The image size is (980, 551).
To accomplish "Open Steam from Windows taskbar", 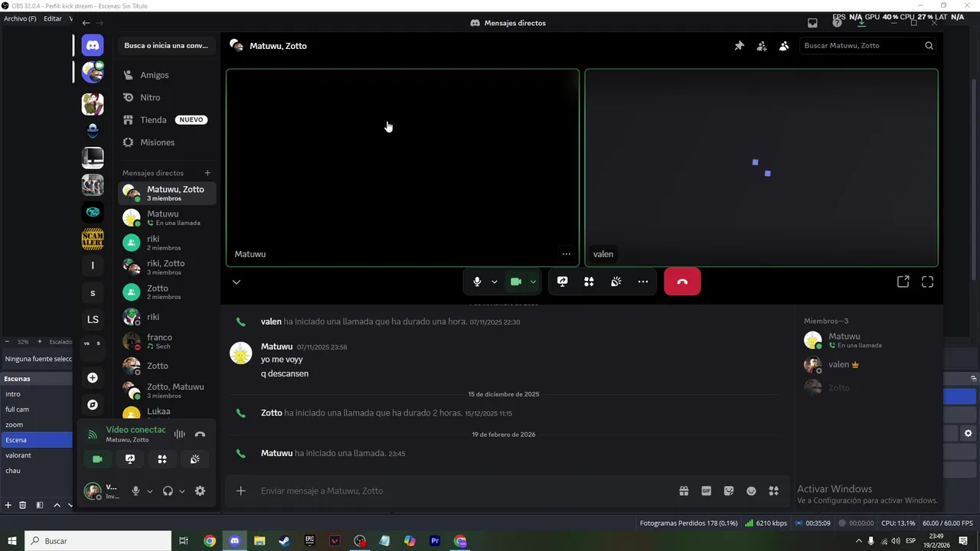I will (x=284, y=541).
